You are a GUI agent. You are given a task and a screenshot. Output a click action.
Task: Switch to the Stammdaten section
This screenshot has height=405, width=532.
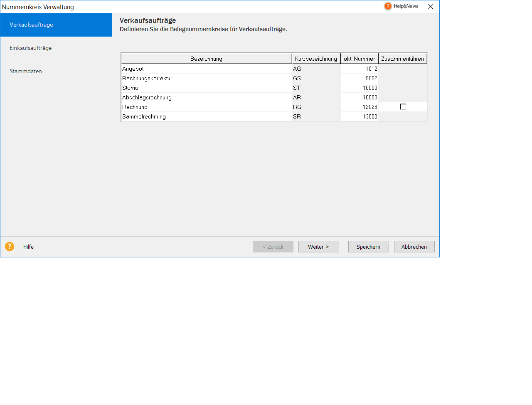pos(56,72)
